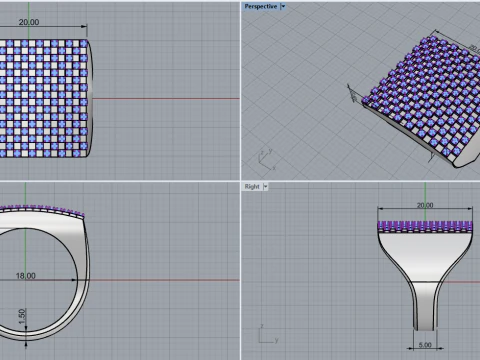Viewport: 480px width, 360px height.
Task: Select the 20.00 dimension in top-left viewport
Action: pyautogui.click(x=29, y=22)
